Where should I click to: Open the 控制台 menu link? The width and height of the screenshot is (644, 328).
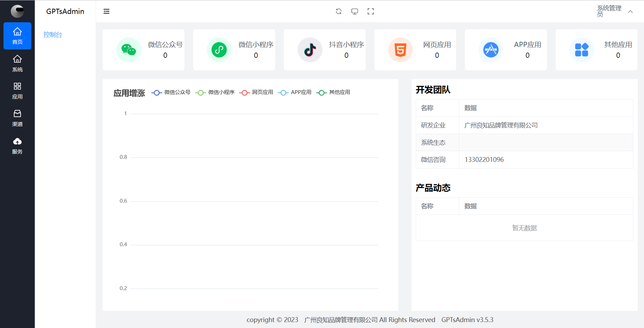click(53, 34)
